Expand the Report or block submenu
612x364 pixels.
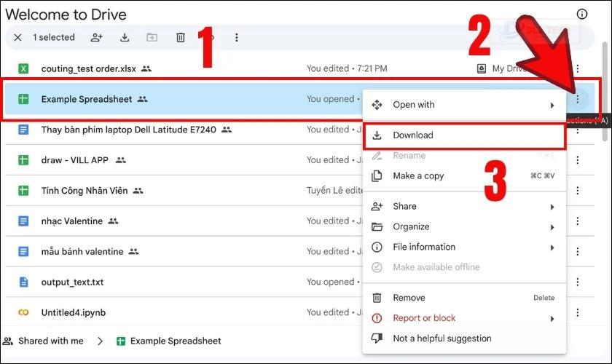[x=465, y=318]
